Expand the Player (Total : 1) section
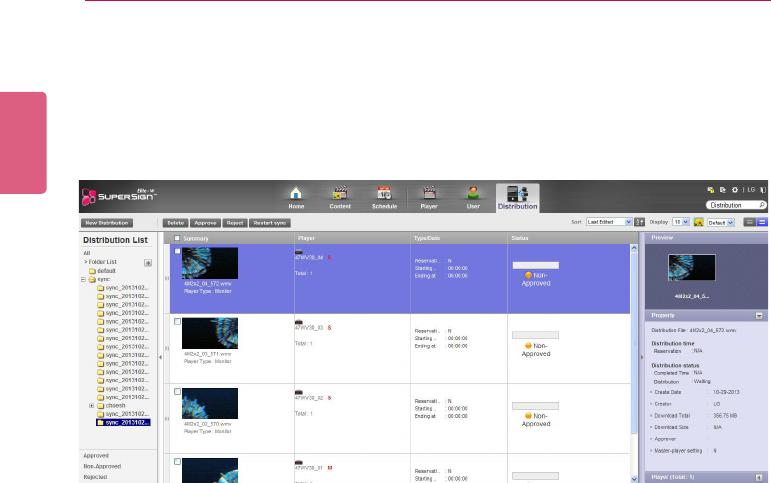Image resolution: width=771 pixels, height=483 pixels. tap(759, 478)
